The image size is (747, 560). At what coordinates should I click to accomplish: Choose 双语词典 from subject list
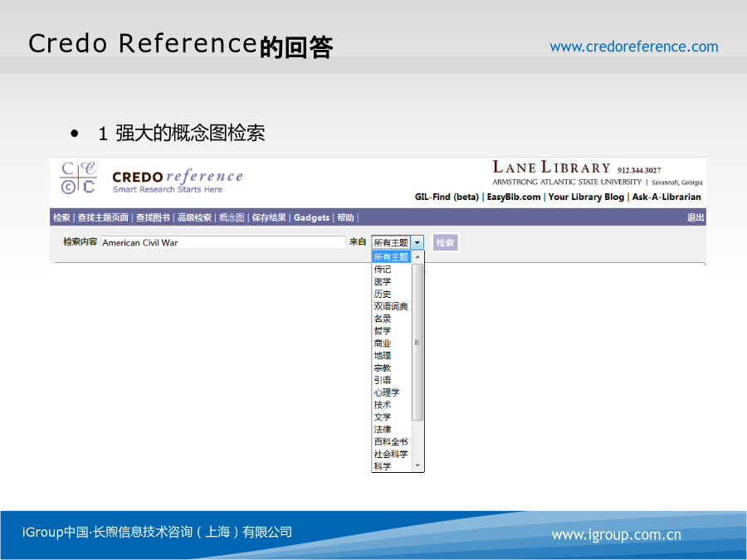point(391,306)
